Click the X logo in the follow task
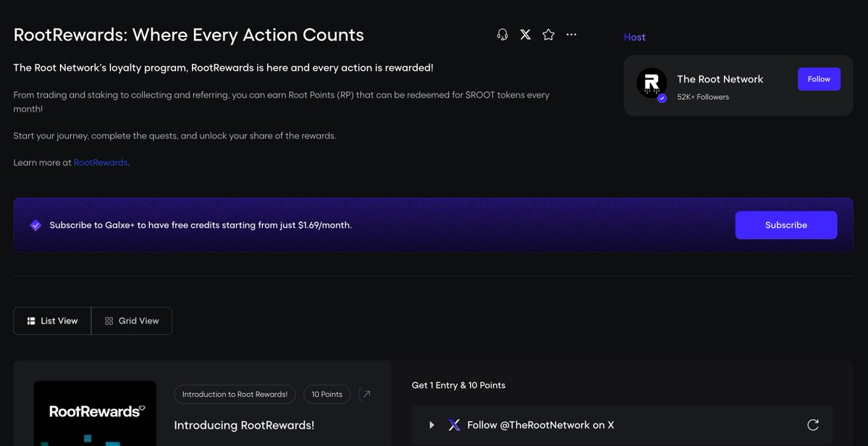 point(454,425)
